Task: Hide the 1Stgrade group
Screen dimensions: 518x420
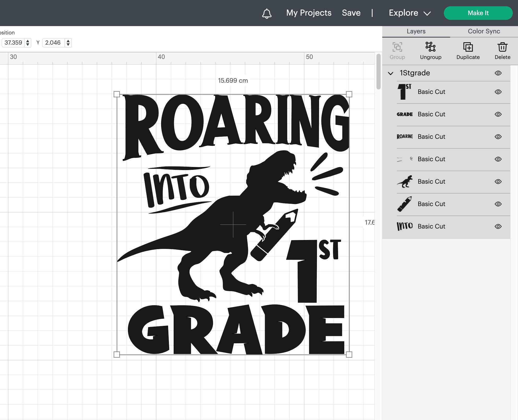Action: [x=498, y=73]
